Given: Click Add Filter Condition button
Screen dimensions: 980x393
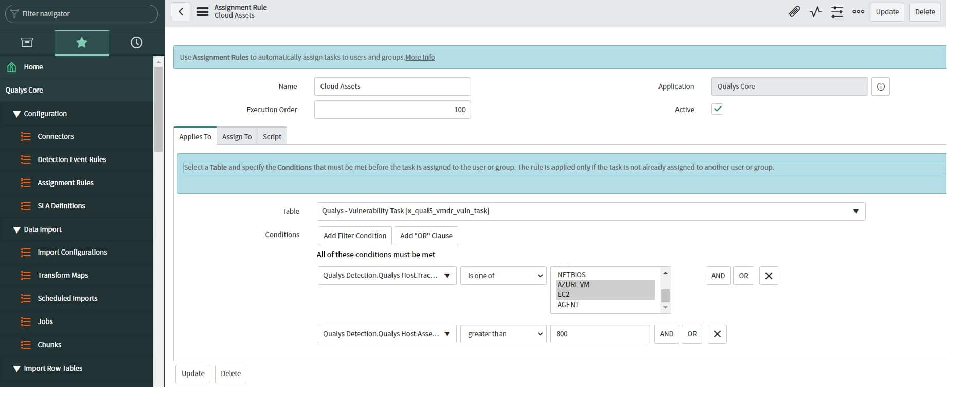Looking at the screenshot, I should click(x=355, y=236).
